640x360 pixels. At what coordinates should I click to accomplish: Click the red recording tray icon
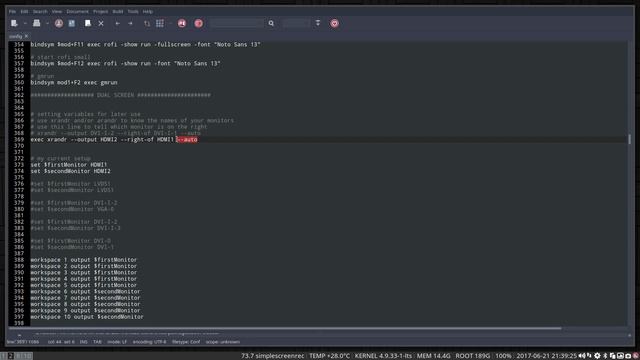[636, 356]
